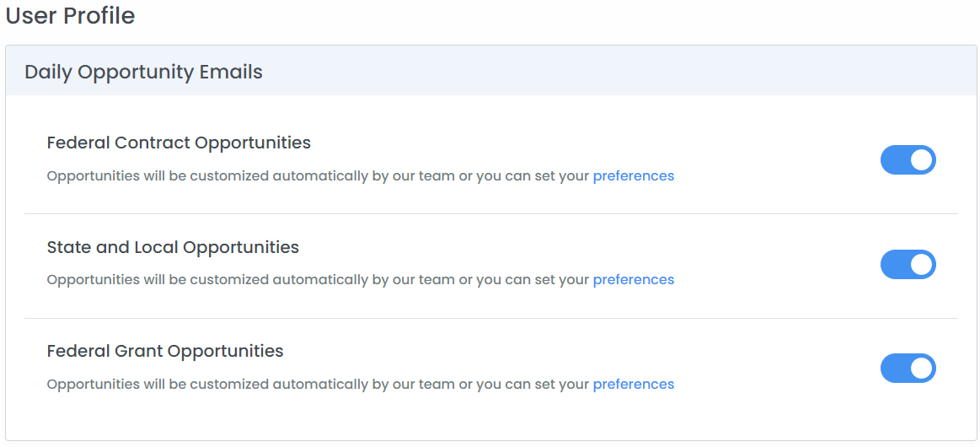Screen dimensions: 980x447
Task: Switch off the Federal Grant Opportunities toggle
Action: 908,369
